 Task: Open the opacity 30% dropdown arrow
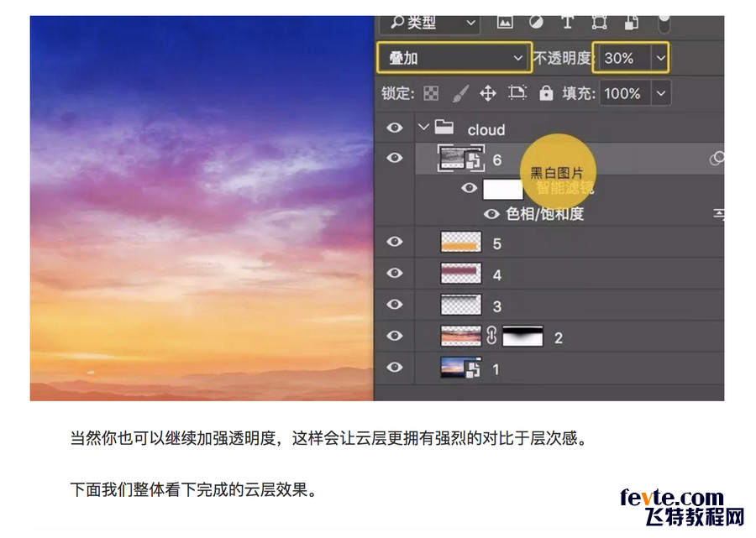point(660,58)
